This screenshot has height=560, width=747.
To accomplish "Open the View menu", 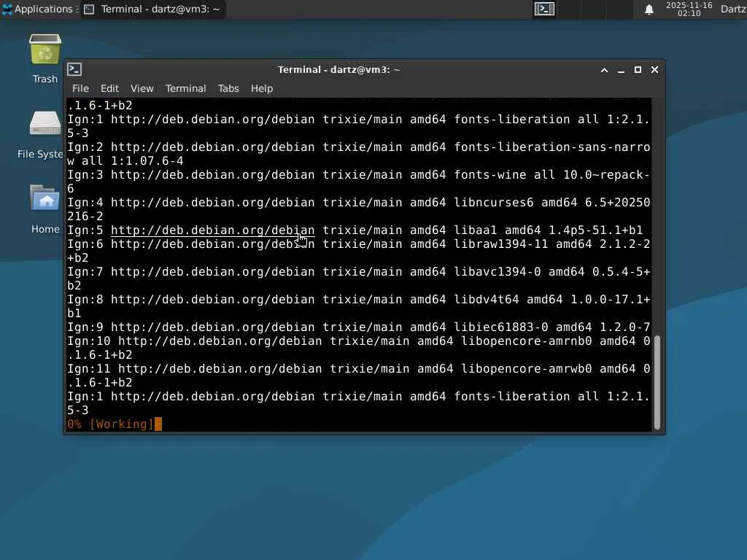I will tap(142, 88).
